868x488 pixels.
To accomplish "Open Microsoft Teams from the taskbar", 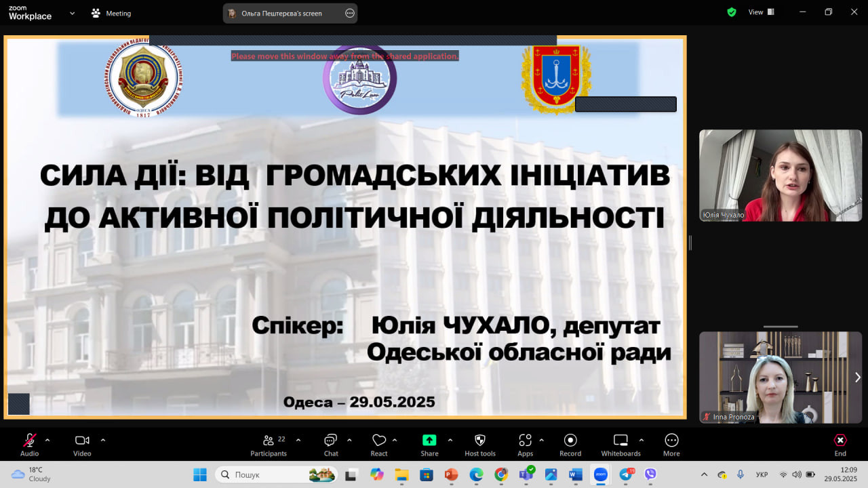I will (526, 474).
